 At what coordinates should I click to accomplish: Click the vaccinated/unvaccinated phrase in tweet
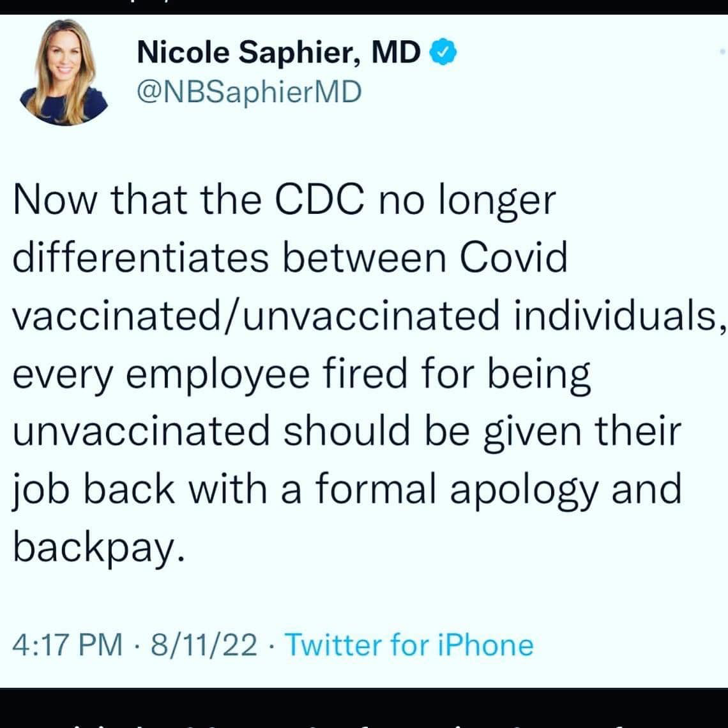click(x=256, y=315)
